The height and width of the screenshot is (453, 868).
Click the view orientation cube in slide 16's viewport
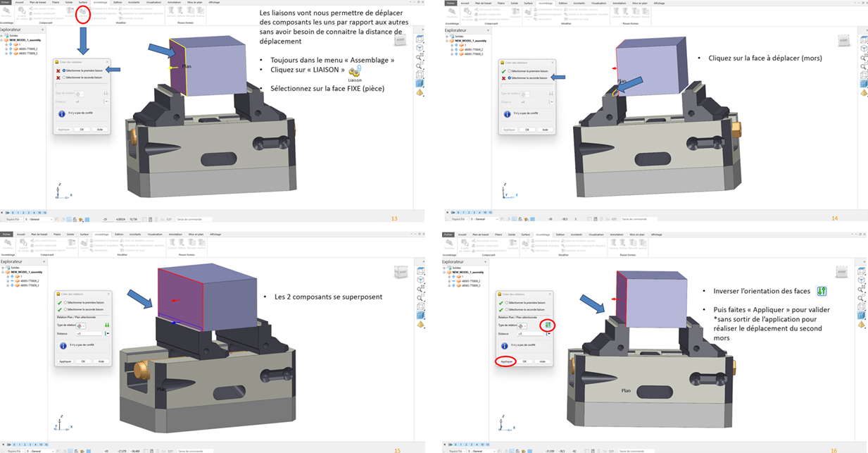(x=841, y=272)
